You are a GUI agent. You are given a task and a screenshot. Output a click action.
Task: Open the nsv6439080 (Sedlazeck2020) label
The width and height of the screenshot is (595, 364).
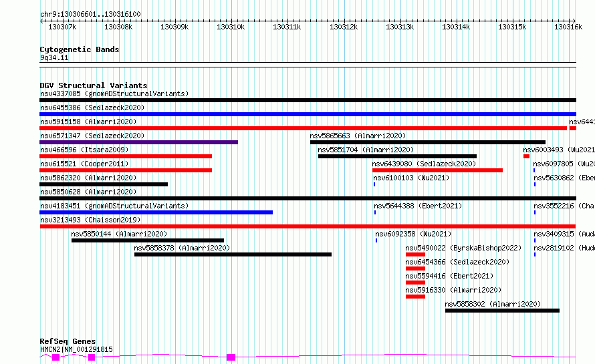[424, 164]
